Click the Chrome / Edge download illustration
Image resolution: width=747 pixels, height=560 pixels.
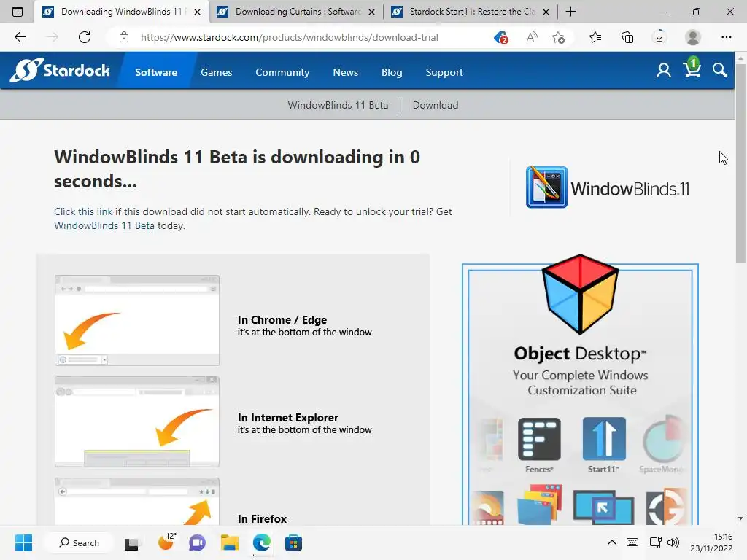137,321
